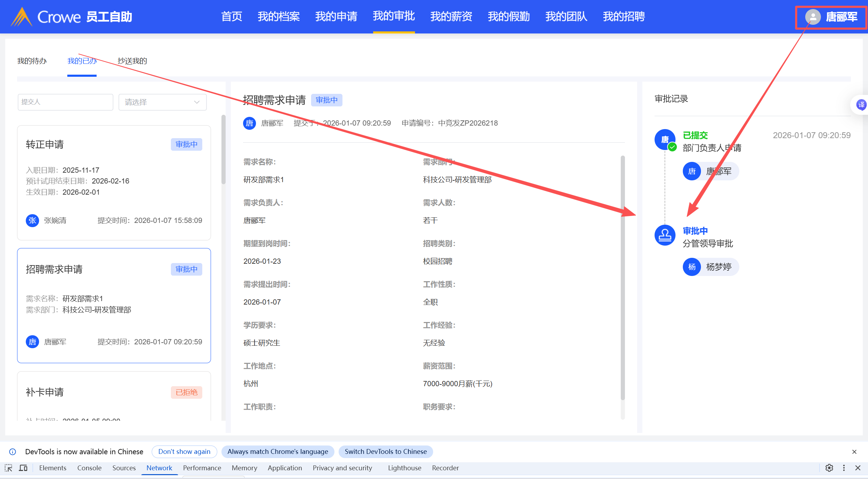The image size is (868, 479).
Task: Click DevTools inspect element picker icon
Action: coord(8,468)
